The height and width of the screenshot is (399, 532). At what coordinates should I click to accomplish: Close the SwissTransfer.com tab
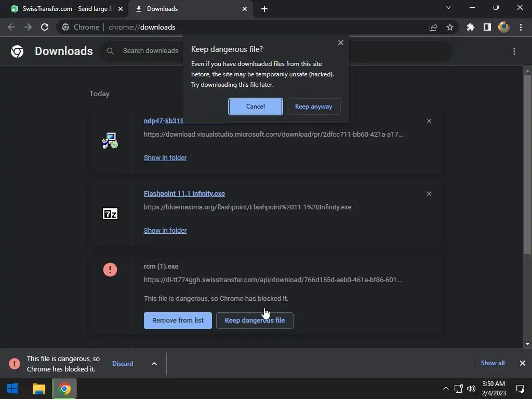click(x=120, y=9)
